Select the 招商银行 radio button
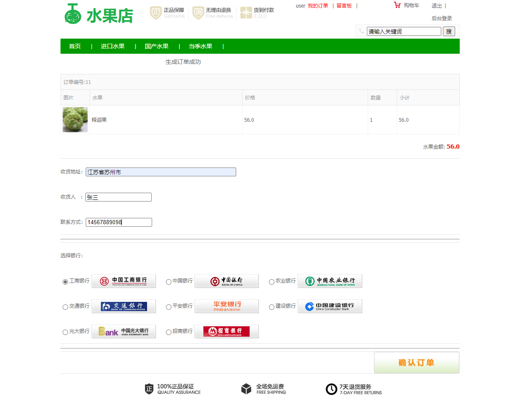 click(x=169, y=332)
